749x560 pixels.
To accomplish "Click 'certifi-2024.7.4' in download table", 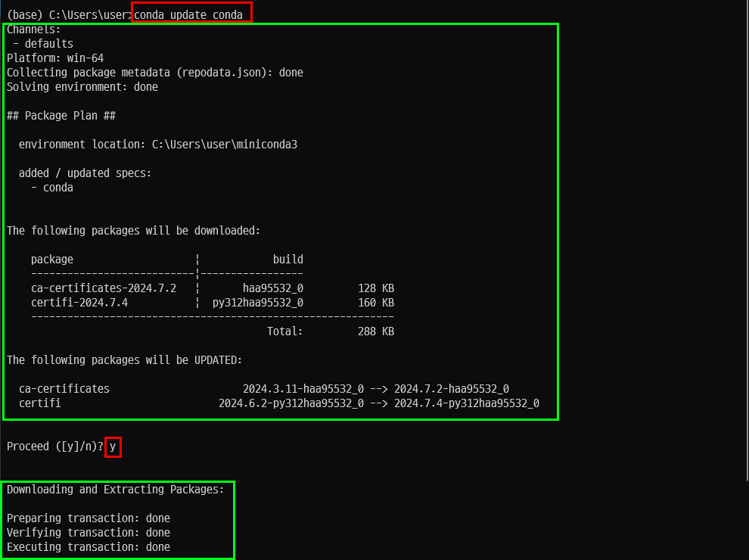I will tap(79, 303).
